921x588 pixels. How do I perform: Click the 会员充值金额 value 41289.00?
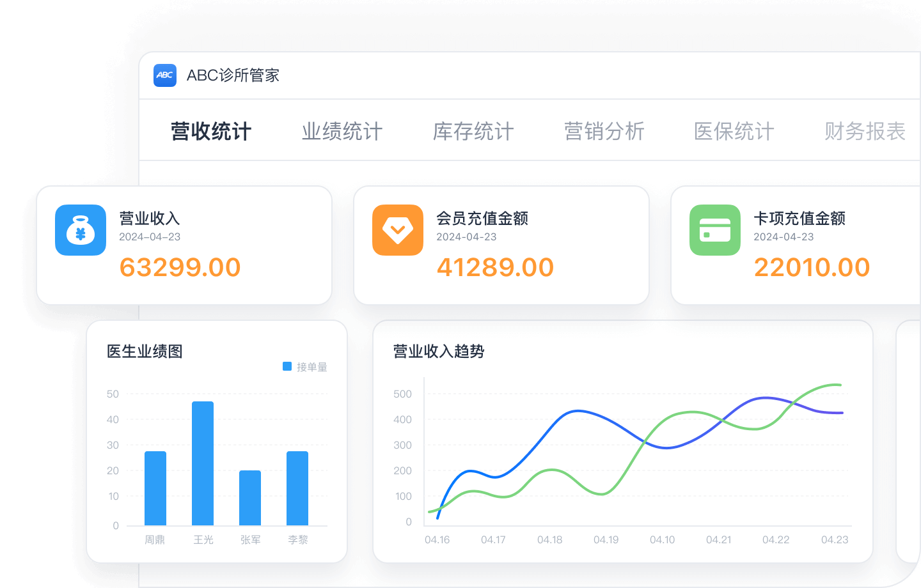click(x=496, y=268)
